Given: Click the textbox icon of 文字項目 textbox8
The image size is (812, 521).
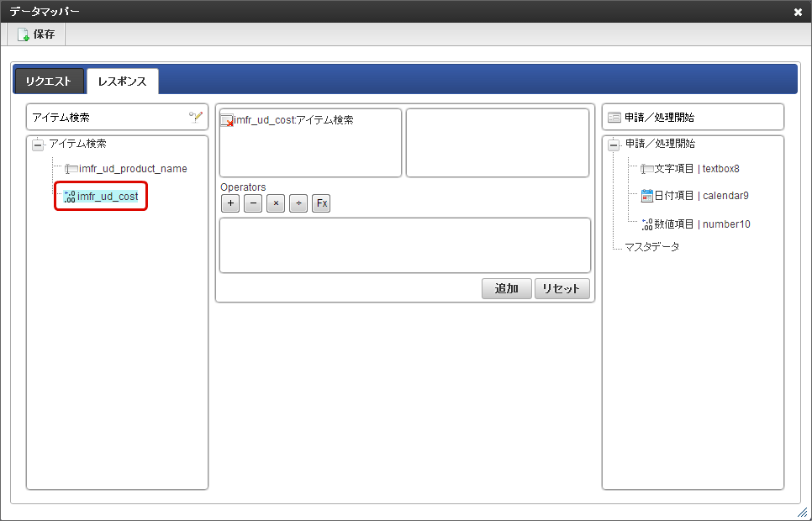Looking at the screenshot, I should 646,169.
